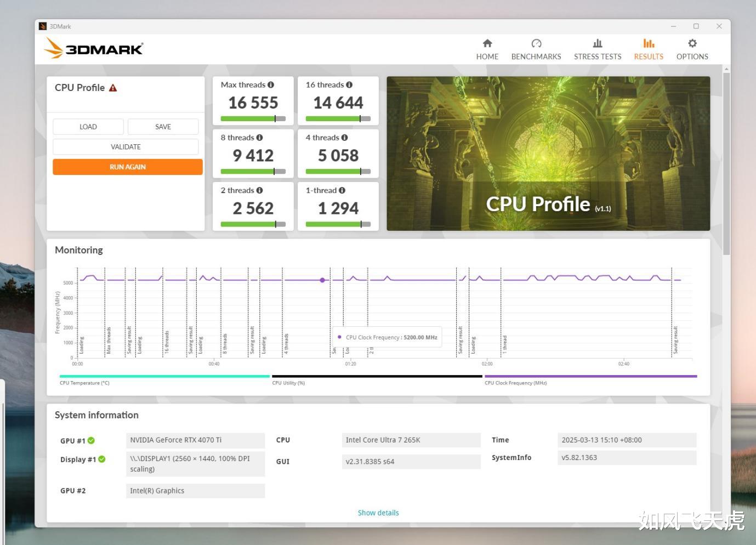The image size is (756, 545).
Task: Click the Max threads score 16 555
Action: tap(253, 103)
